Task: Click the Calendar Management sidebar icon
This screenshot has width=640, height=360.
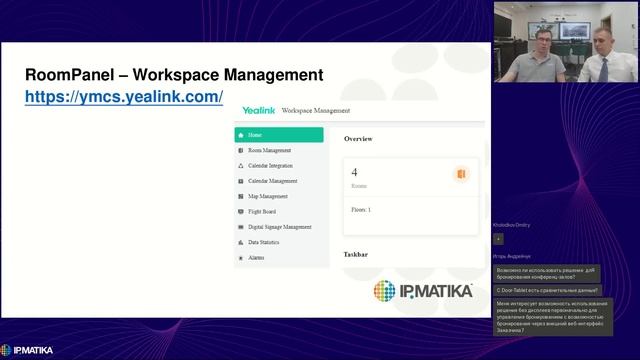Action: tap(241, 181)
